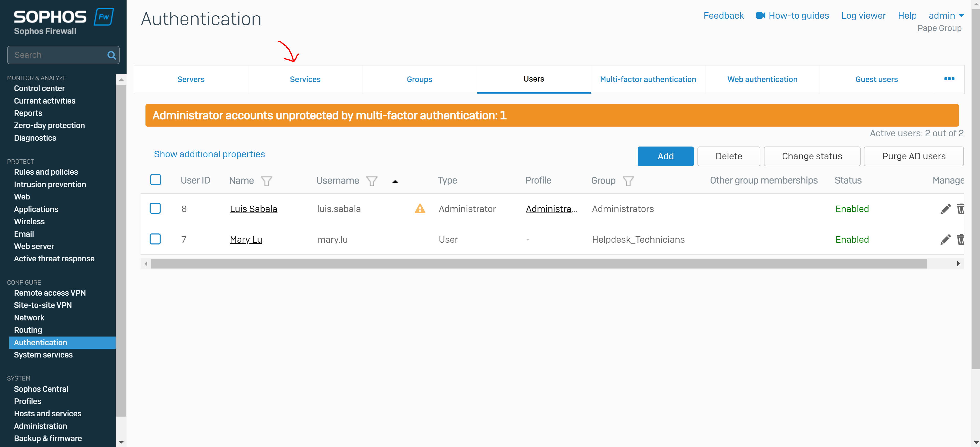Viewport: 980px width, 447px height.
Task: Open Wireless in sidebar
Action: tap(29, 221)
